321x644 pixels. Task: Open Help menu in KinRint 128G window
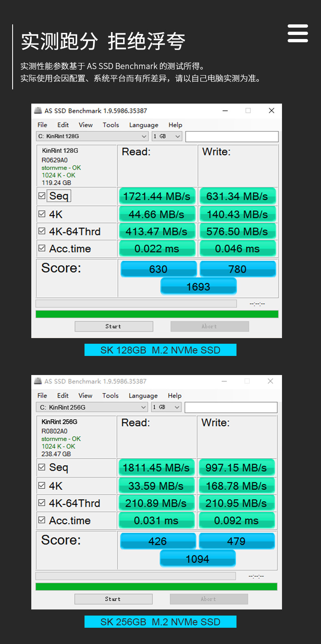click(x=176, y=125)
